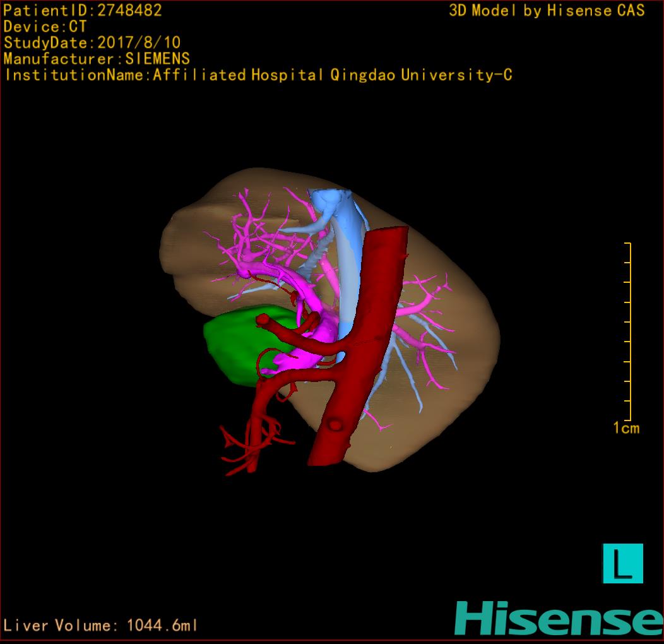The width and height of the screenshot is (664, 644).
Task: Click the Liver Volume 1044.6ml readout
Action: (x=101, y=626)
